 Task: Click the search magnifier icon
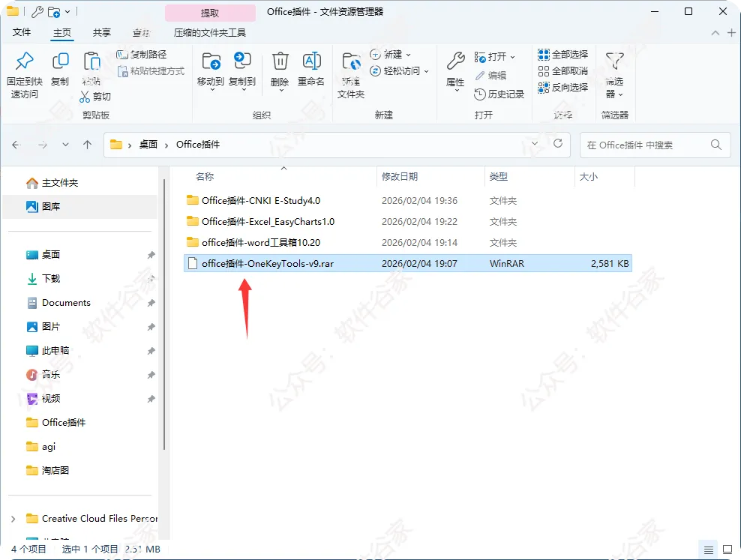(716, 145)
